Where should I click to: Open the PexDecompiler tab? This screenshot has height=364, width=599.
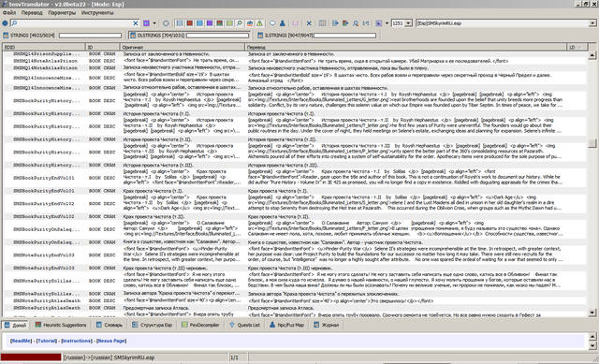point(201,325)
